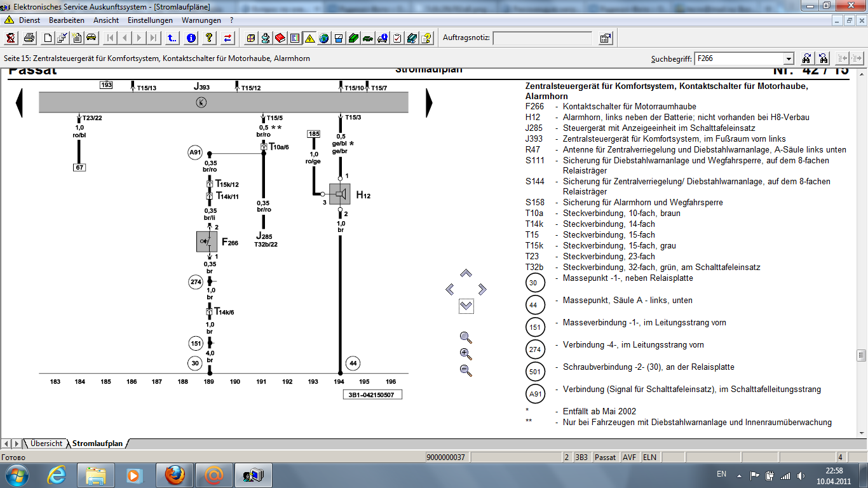Click the exit application icon with red X

(x=11, y=38)
